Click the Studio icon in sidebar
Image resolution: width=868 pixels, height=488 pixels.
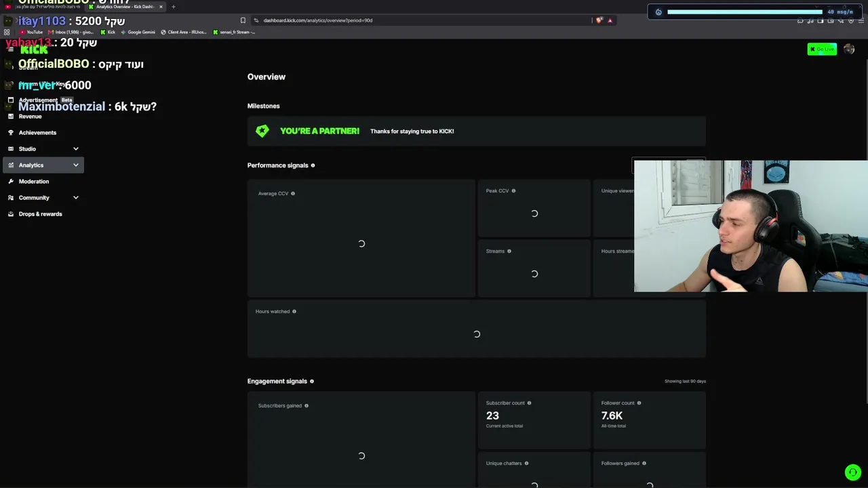tap(10, 149)
